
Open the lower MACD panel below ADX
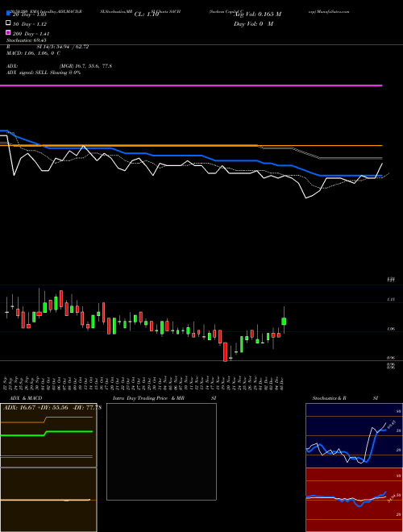pyautogui.click(x=48, y=500)
